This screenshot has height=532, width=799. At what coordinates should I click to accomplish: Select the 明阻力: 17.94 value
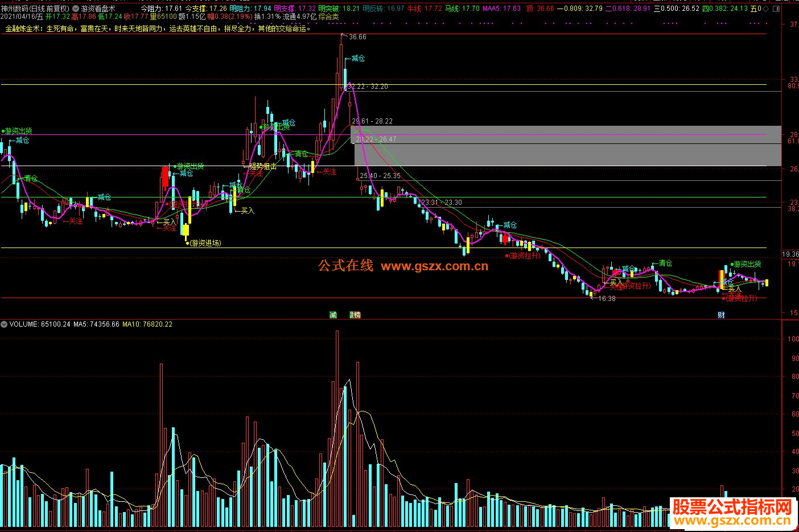250,9
